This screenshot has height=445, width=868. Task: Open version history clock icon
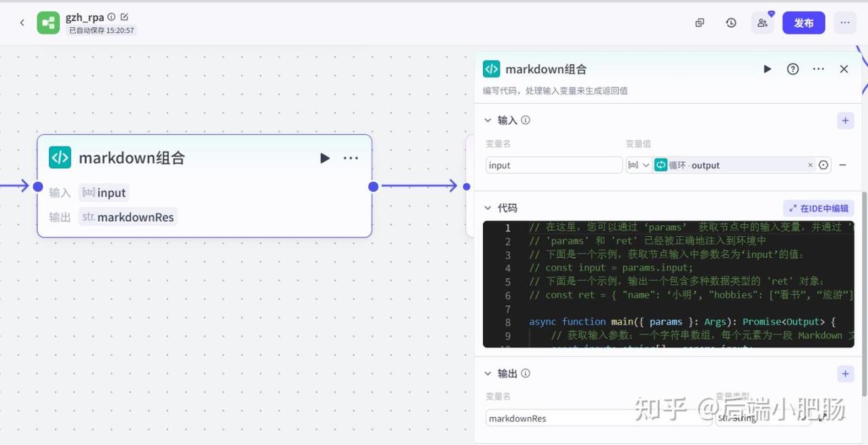[x=731, y=22]
